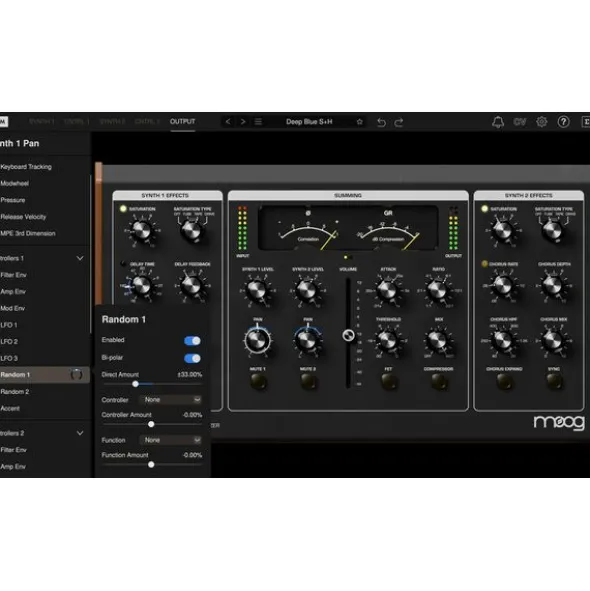The height and width of the screenshot is (591, 590).
Task: Select MPE 3rd Dimension source
Action: point(28,233)
